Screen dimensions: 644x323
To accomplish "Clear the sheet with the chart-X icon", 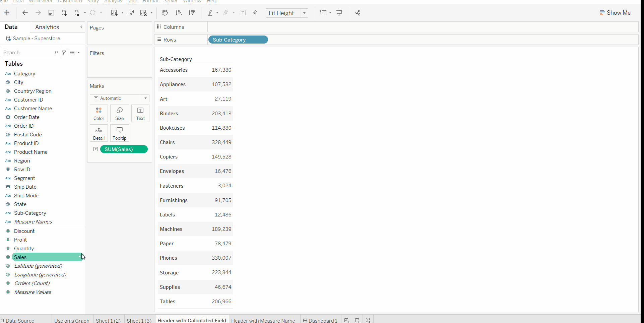I will tap(144, 13).
